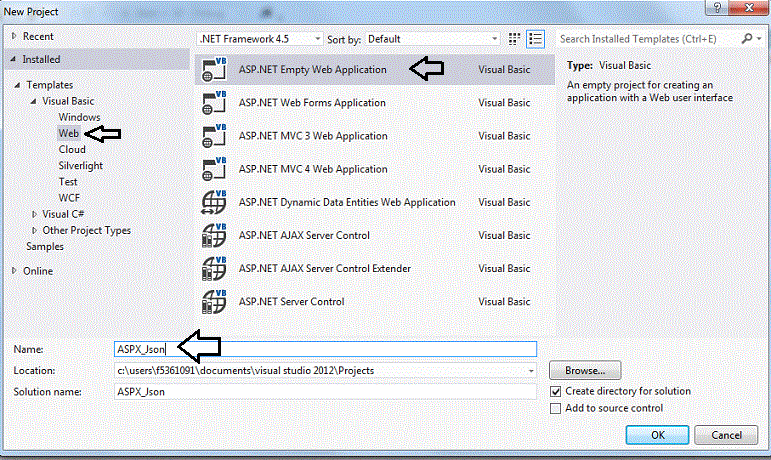The image size is (771, 460).
Task: Open the search options dropdown arrow
Action: pyautogui.click(x=759, y=39)
